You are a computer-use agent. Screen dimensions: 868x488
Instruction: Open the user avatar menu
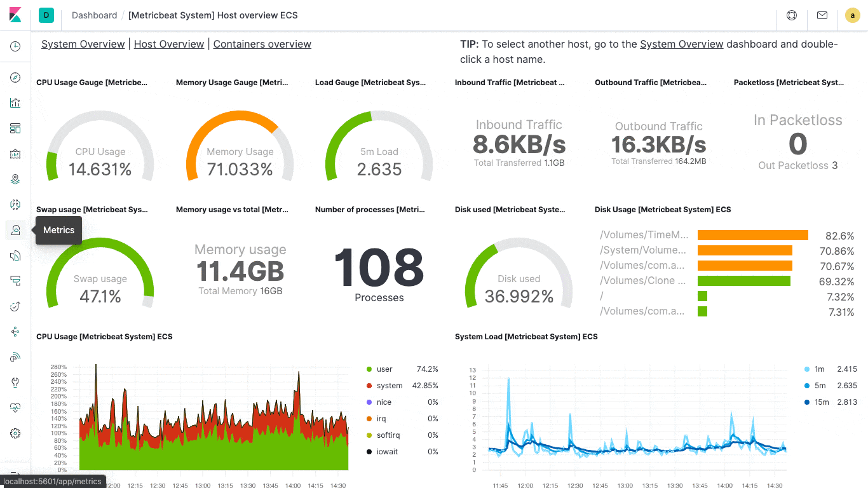click(853, 15)
